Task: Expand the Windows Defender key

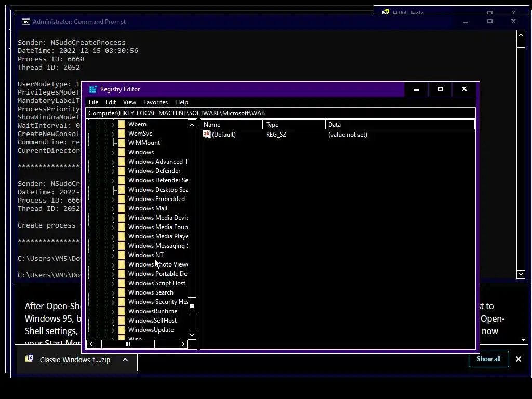Action: pyautogui.click(x=113, y=171)
